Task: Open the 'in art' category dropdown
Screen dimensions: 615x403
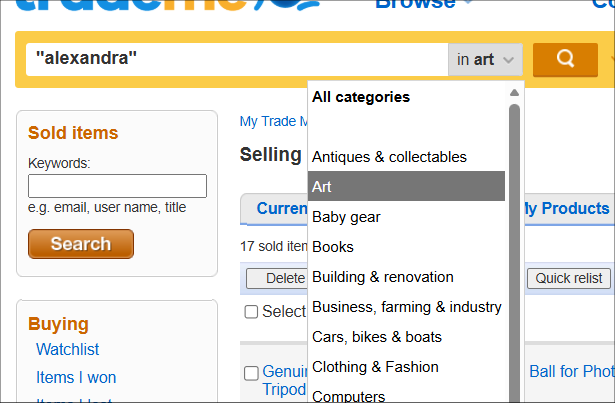Action: click(486, 60)
